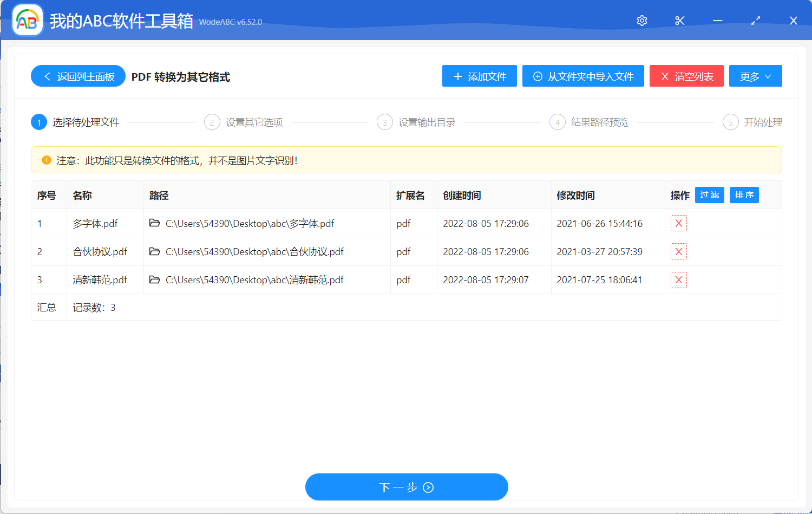Open the settings gear in the title bar
This screenshot has width=812, height=514.
(641, 21)
